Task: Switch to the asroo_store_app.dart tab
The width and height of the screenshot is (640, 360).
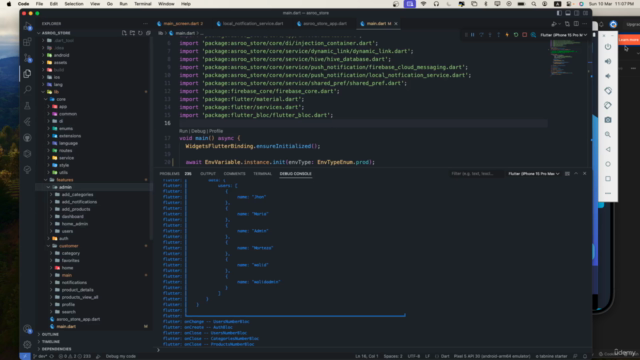Action: coord(324,24)
